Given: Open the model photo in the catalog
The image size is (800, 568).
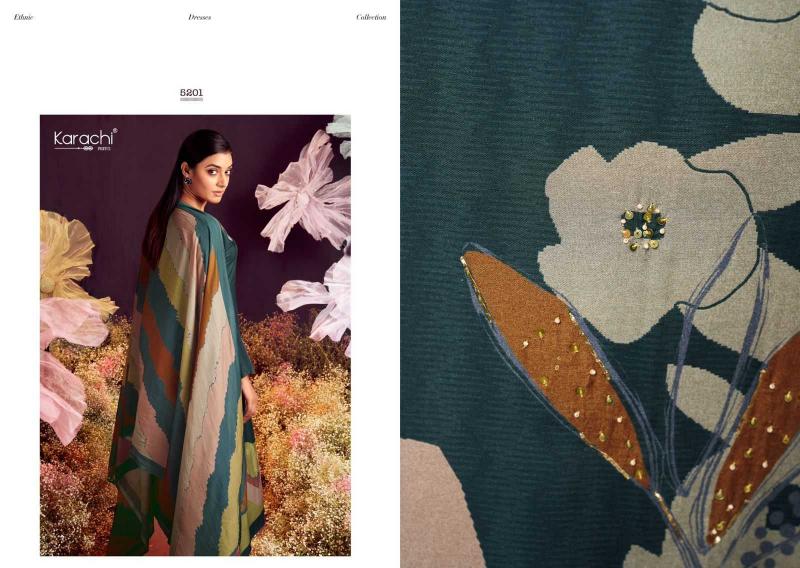Looking at the screenshot, I should [195, 335].
